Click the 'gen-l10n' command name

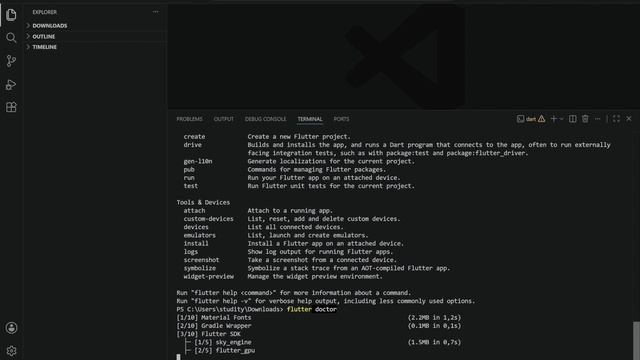tap(198, 161)
